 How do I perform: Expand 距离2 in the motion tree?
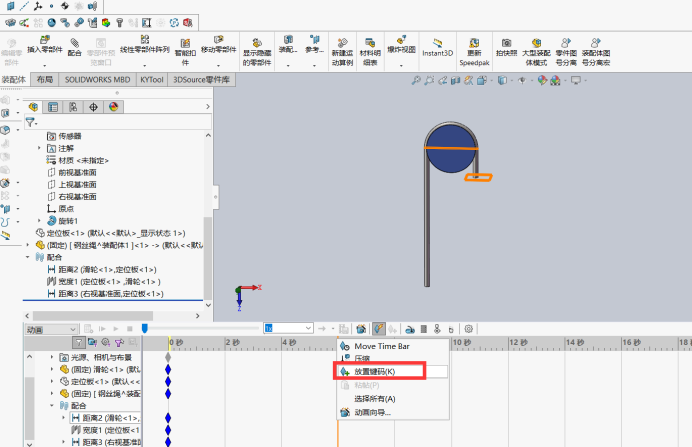click(x=64, y=417)
